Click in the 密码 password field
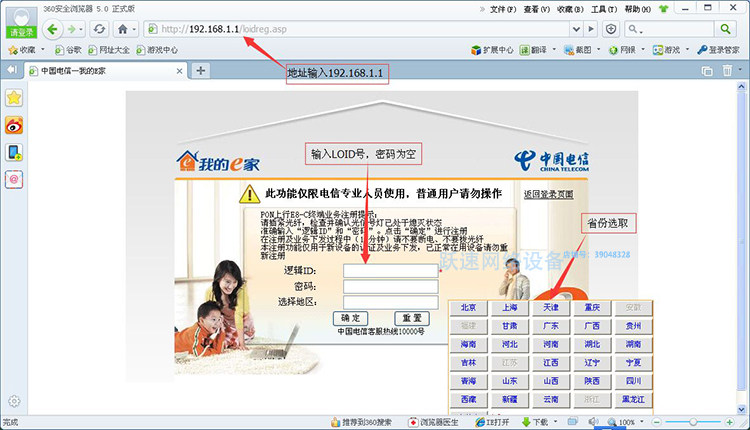 click(391, 287)
